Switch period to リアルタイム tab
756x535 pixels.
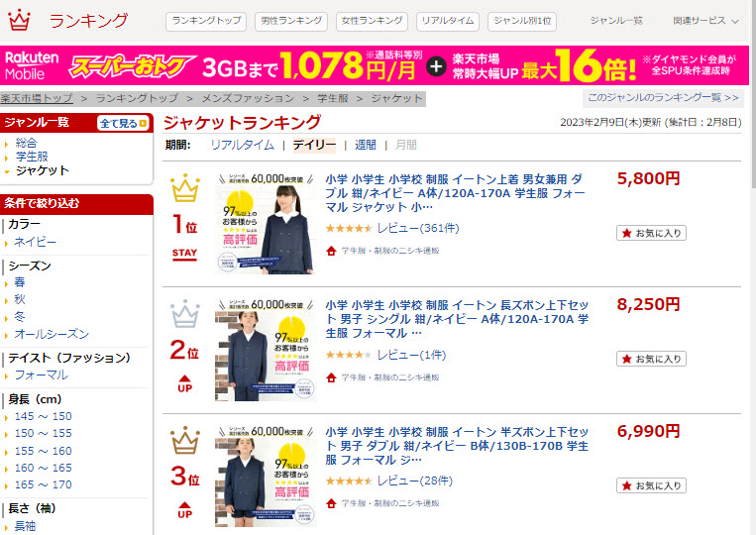pos(243,145)
